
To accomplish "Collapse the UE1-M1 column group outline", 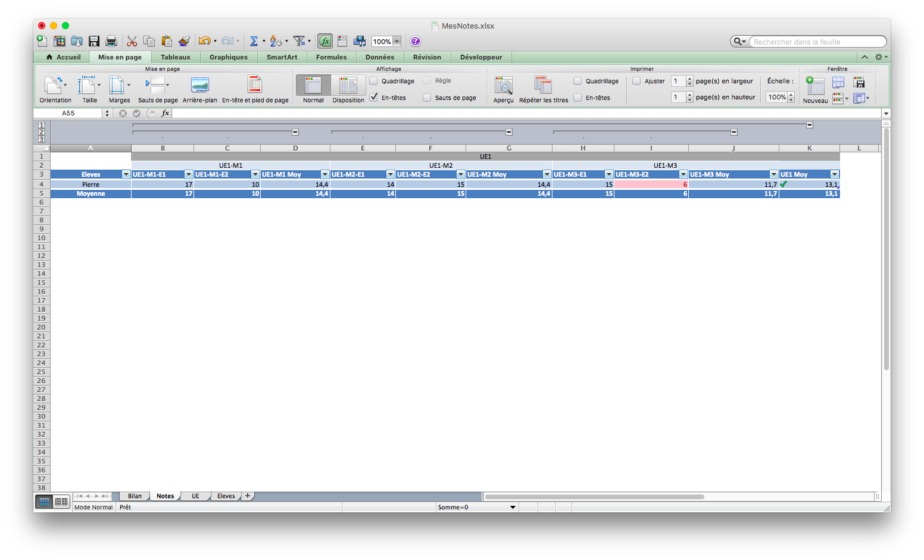I will tap(295, 132).
